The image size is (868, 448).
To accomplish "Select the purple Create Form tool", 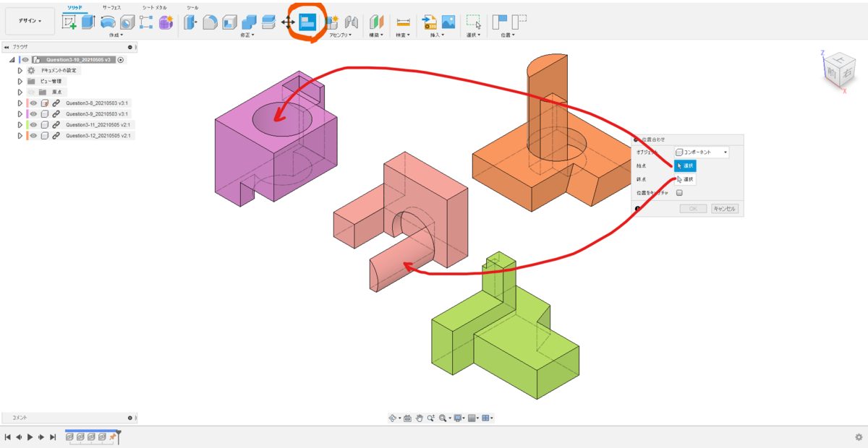I will pyautogui.click(x=166, y=22).
